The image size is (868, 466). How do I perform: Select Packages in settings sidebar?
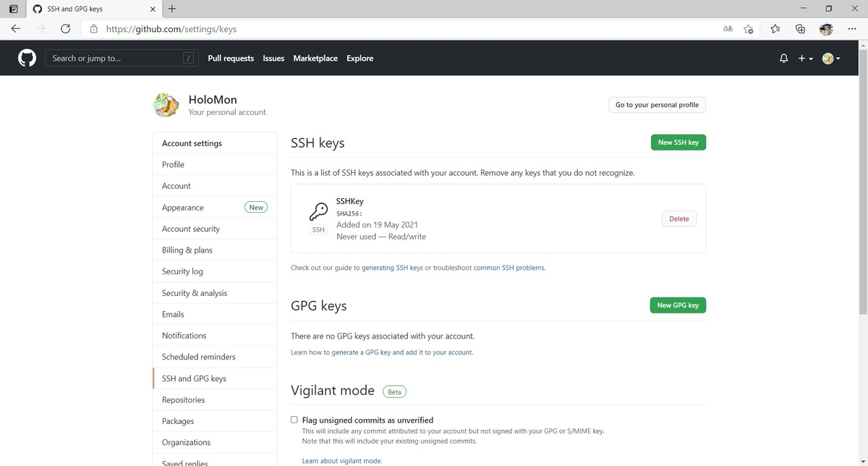pyautogui.click(x=215, y=421)
